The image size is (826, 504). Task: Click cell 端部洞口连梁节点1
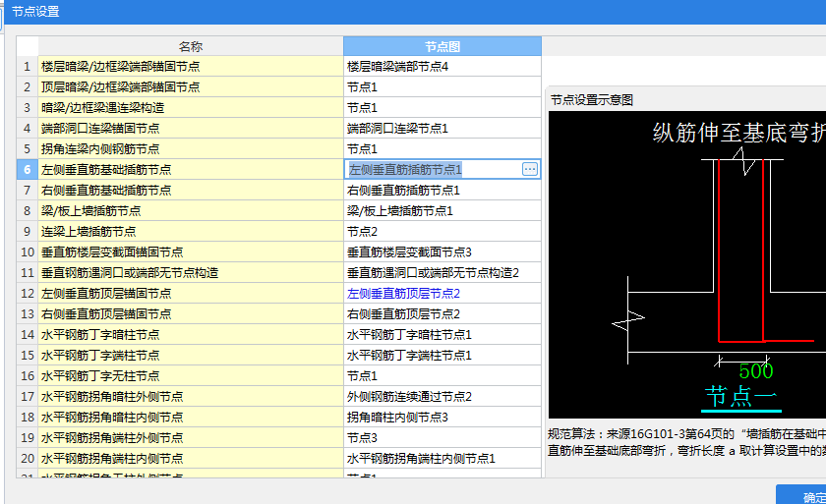click(x=442, y=129)
